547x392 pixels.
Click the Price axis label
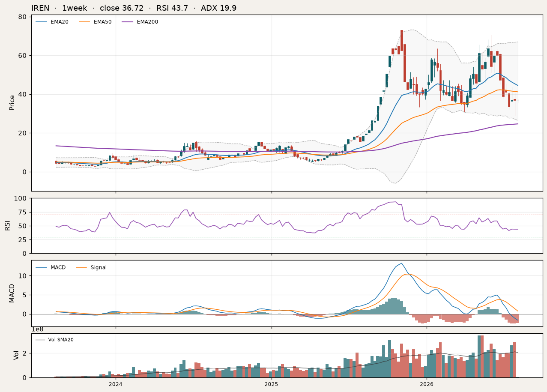(x=12, y=103)
